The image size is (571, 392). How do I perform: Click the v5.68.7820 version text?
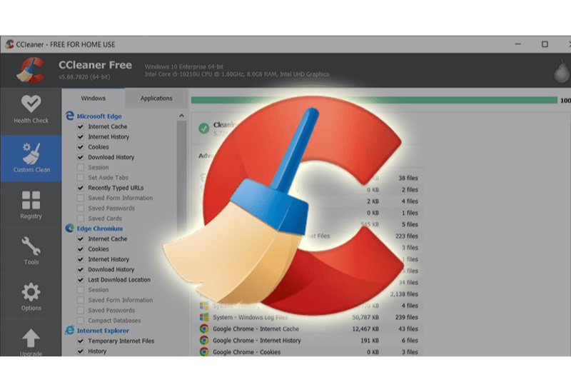pyautogui.click(x=84, y=77)
